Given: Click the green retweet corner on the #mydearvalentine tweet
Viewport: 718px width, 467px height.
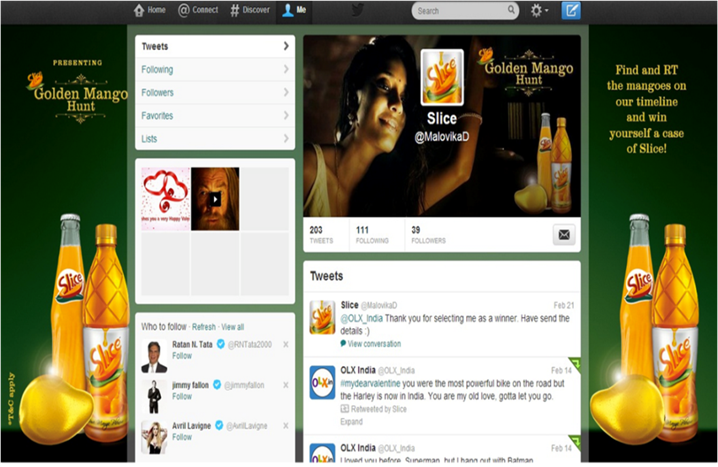Looking at the screenshot, I should (575, 364).
